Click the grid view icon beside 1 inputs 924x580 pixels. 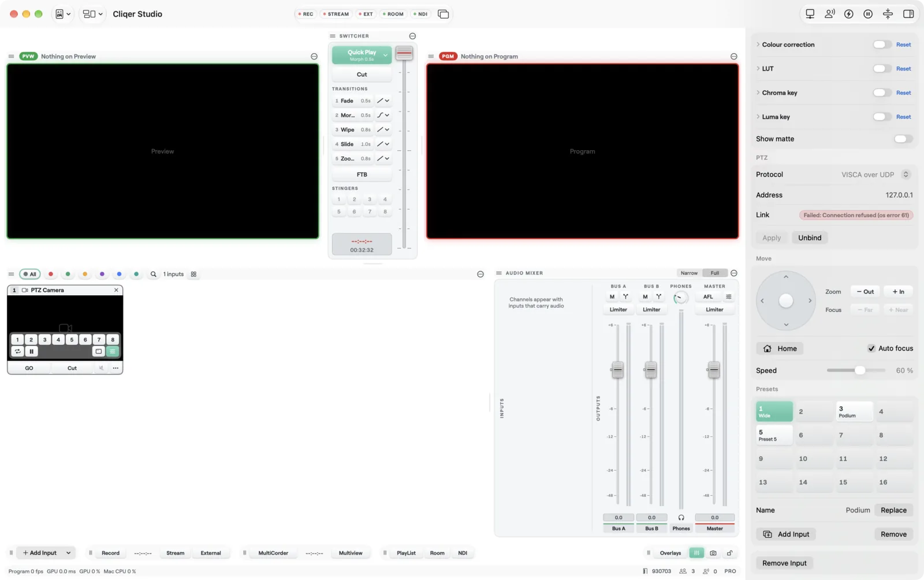coord(193,274)
